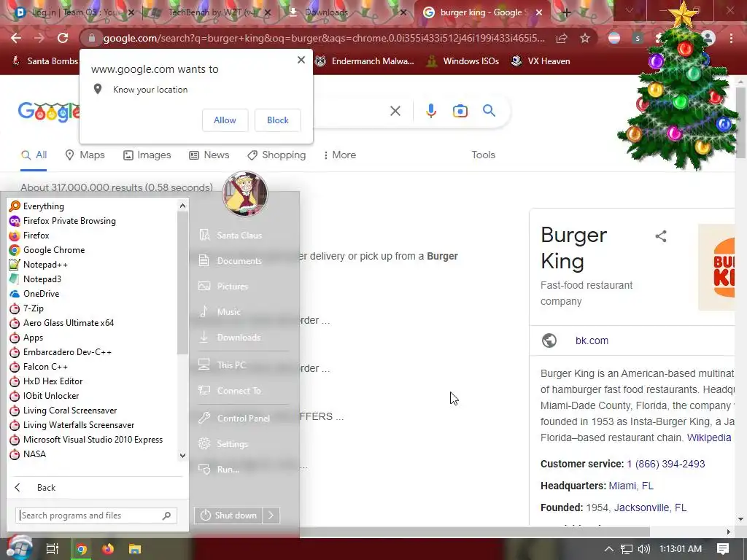Switch to the Images results tab
The image size is (747, 560).
pyautogui.click(x=147, y=155)
